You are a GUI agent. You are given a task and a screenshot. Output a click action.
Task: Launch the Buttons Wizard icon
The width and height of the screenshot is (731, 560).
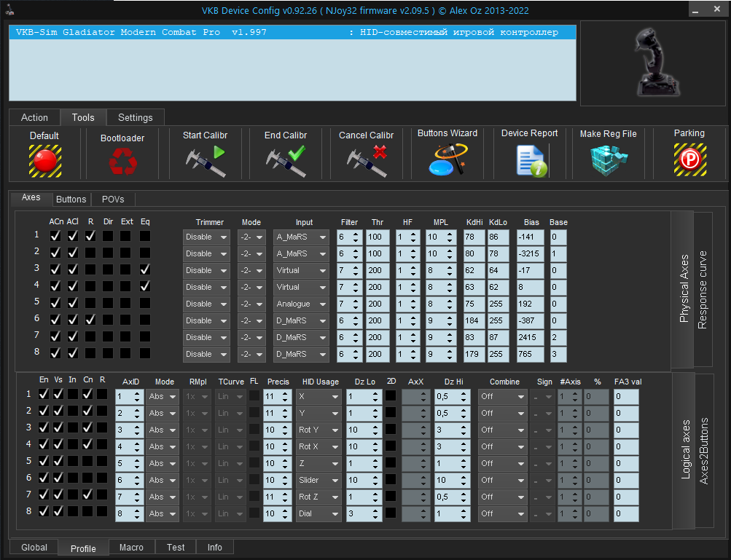click(x=447, y=159)
